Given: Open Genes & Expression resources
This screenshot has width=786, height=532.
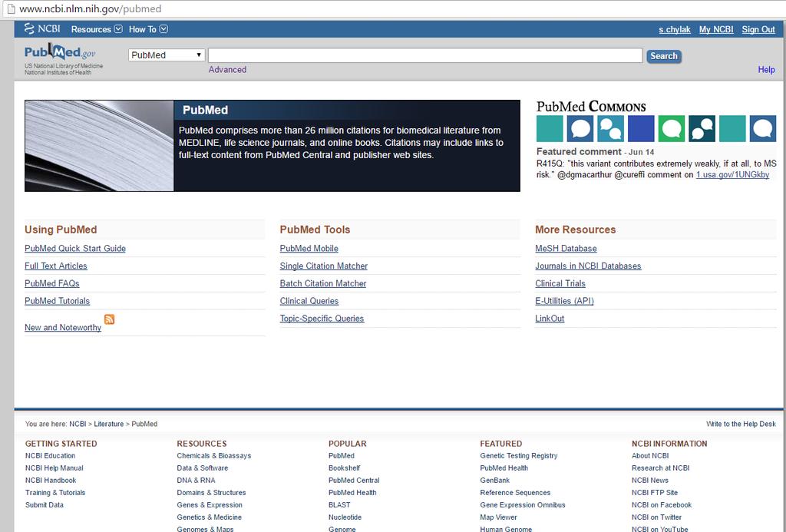Looking at the screenshot, I should tap(210, 505).
